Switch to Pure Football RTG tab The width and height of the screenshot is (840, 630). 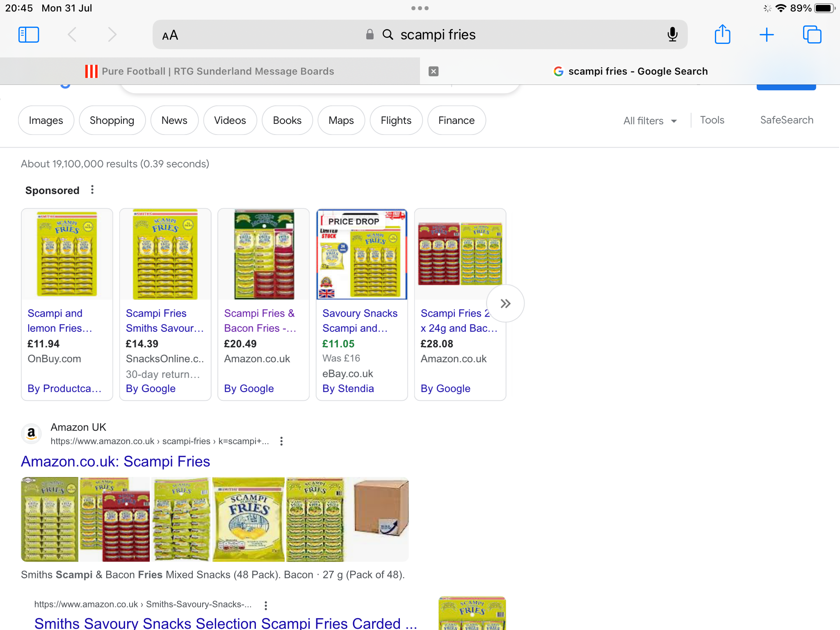pyautogui.click(x=210, y=71)
